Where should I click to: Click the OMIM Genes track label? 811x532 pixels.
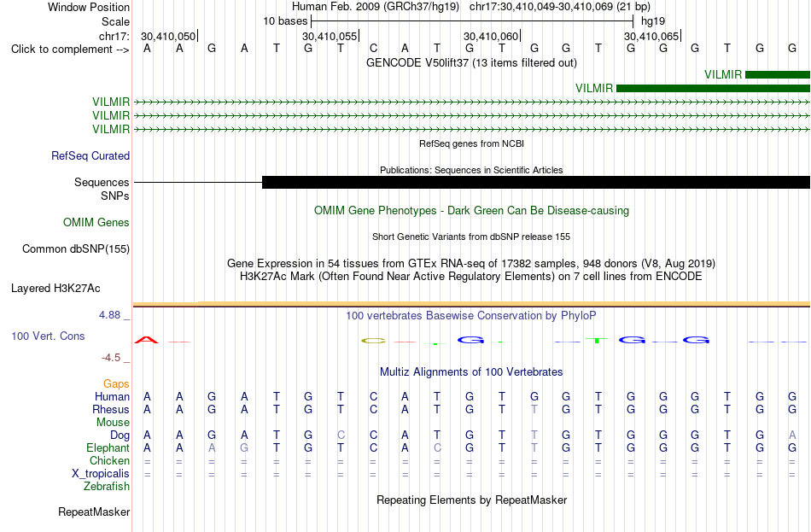click(x=96, y=223)
